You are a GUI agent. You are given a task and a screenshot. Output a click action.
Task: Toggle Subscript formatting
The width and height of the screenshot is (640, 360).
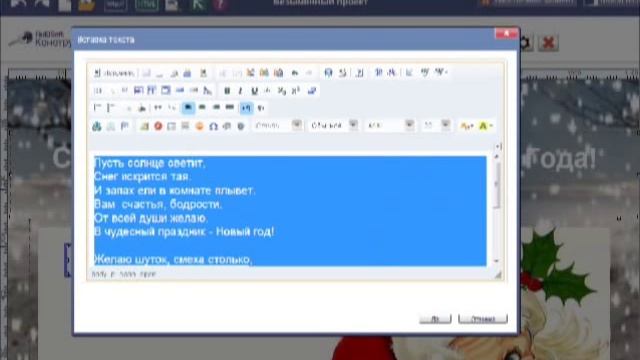point(282,91)
